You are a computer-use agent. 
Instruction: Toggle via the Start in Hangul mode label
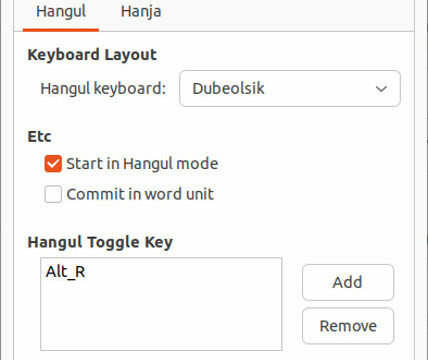tap(142, 164)
